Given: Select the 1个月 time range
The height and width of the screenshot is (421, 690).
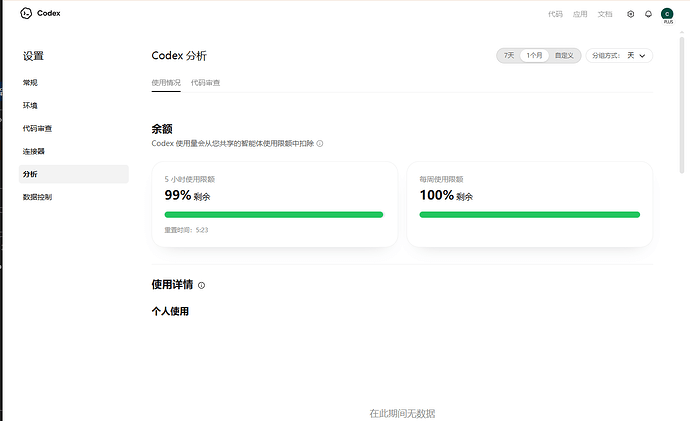Looking at the screenshot, I should click(x=534, y=55).
